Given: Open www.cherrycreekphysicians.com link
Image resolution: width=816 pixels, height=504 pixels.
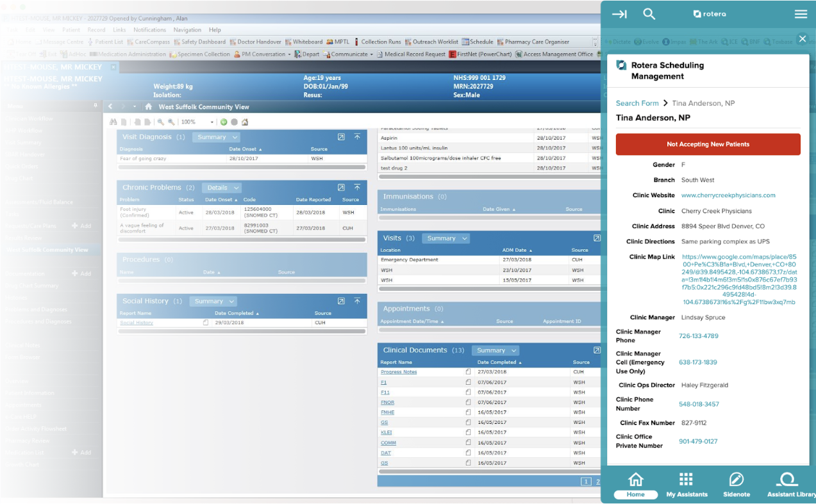Looking at the screenshot, I should pos(728,195).
